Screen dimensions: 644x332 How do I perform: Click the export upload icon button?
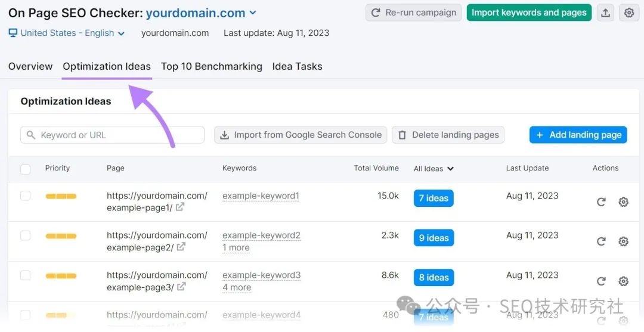coord(605,13)
